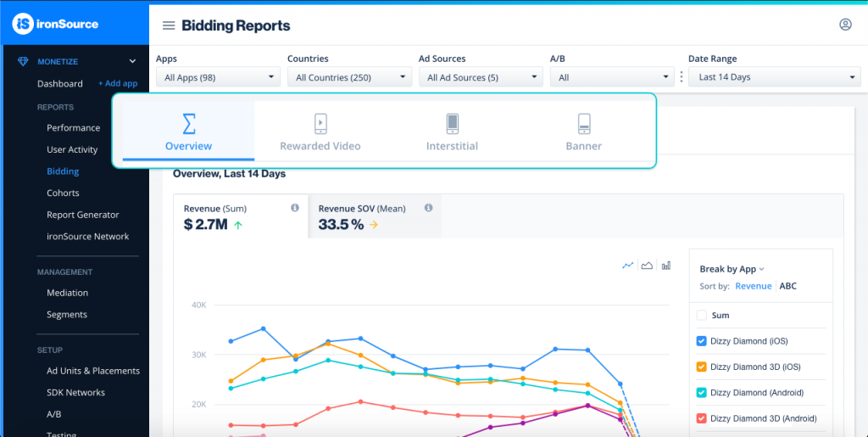Click the + Add app link
The image size is (868, 437).
click(117, 84)
